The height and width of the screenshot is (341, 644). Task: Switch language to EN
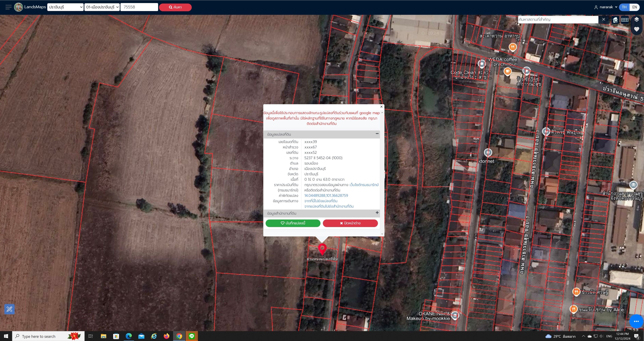[x=634, y=7]
